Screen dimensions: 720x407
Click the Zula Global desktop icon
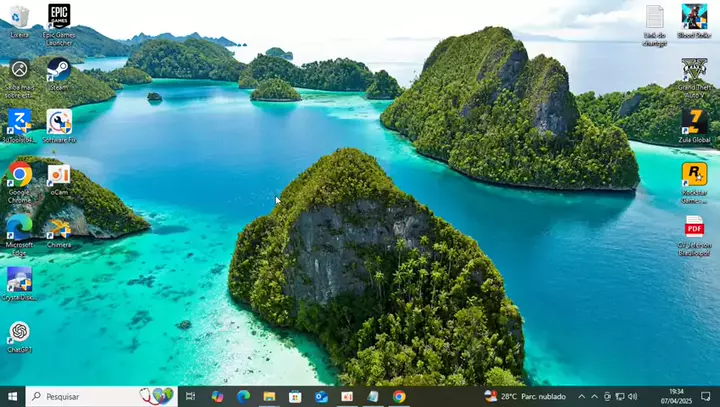694,122
